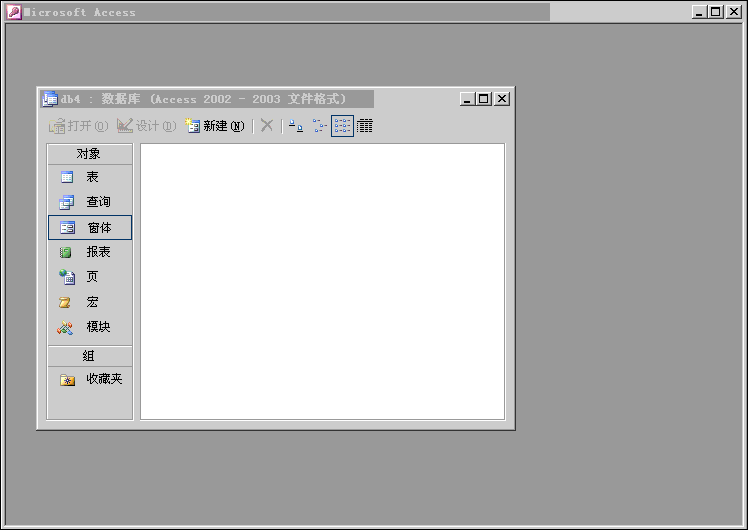Select 页 (Pages) object

click(x=90, y=277)
